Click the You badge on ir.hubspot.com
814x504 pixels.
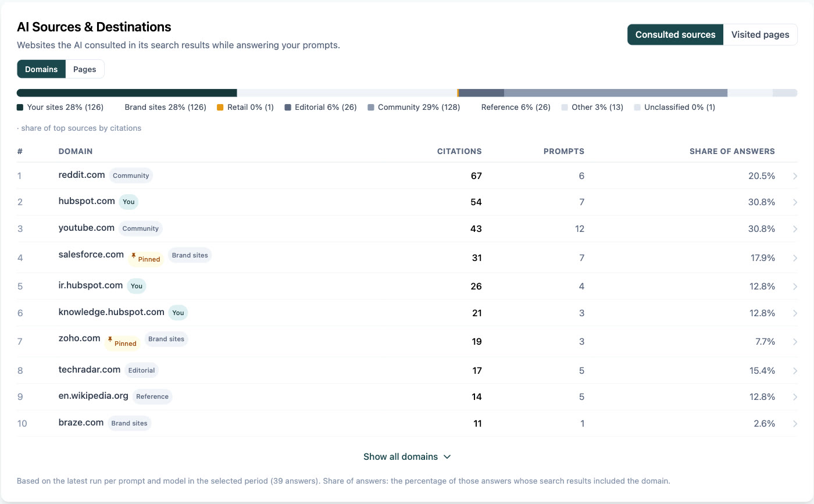click(137, 286)
